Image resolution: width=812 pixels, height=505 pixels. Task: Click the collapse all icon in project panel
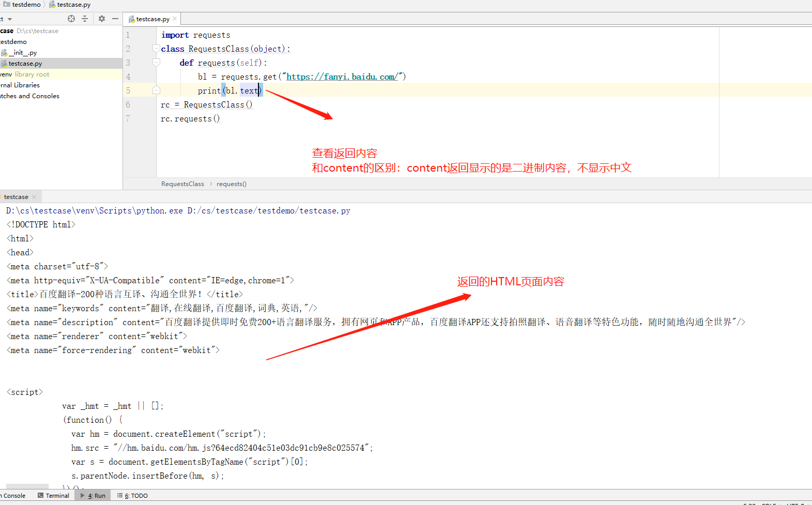(x=85, y=19)
